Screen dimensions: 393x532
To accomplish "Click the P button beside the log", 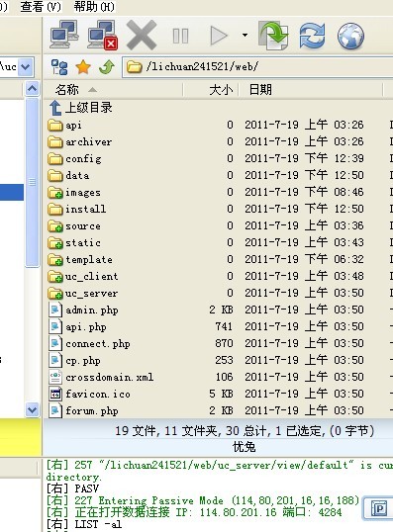I will (379, 508).
